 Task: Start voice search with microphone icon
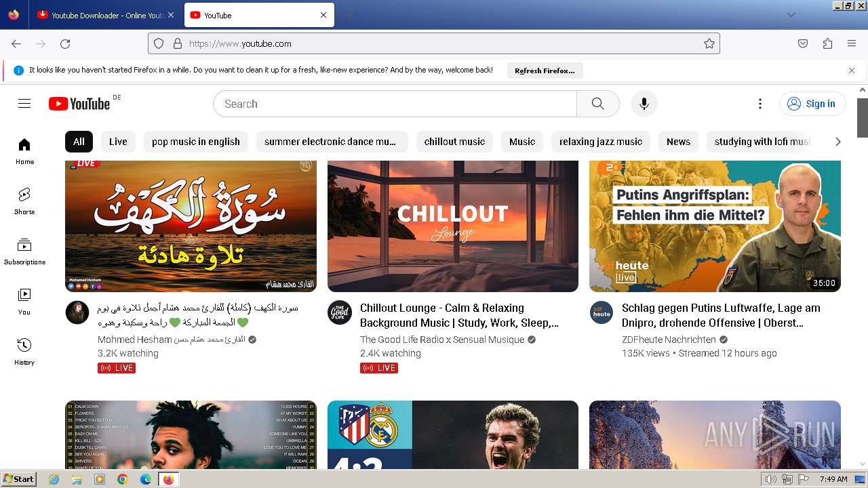pos(644,104)
